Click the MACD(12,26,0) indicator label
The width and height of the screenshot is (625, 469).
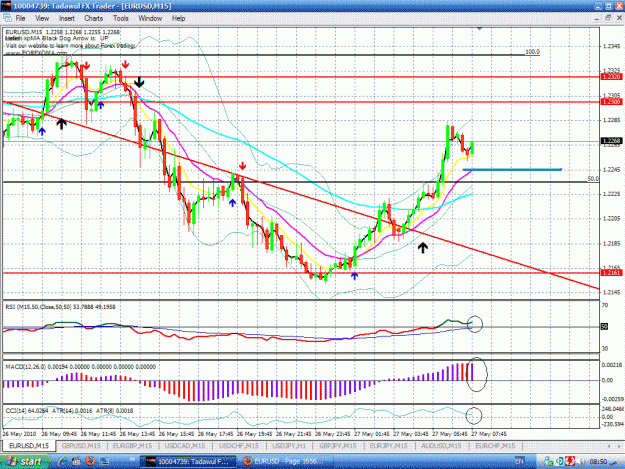tap(80, 367)
